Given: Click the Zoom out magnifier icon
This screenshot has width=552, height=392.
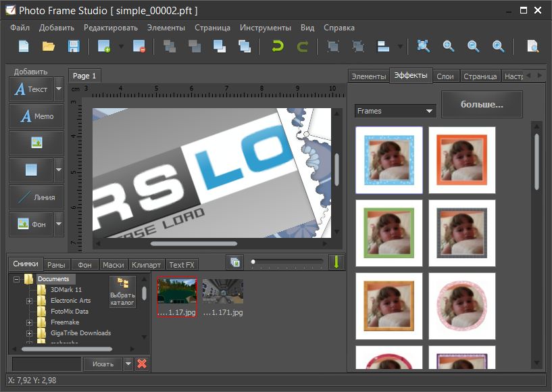Looking at the screenshot, I should pos(473,47).
